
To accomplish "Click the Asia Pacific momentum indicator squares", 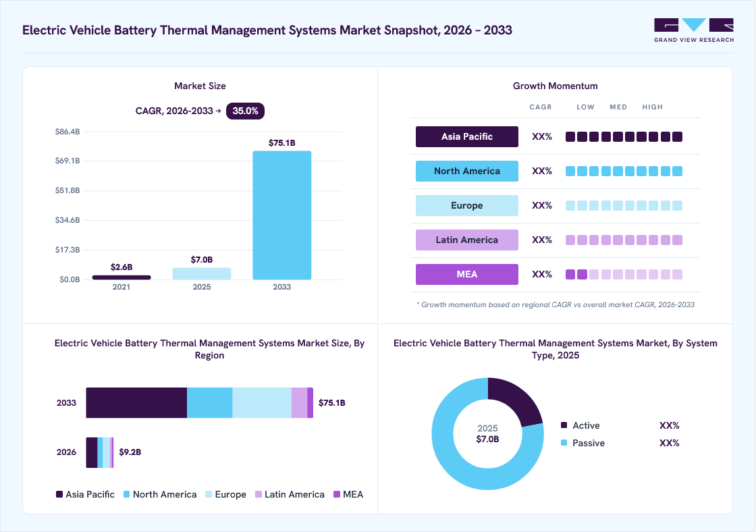I will 624,136.
